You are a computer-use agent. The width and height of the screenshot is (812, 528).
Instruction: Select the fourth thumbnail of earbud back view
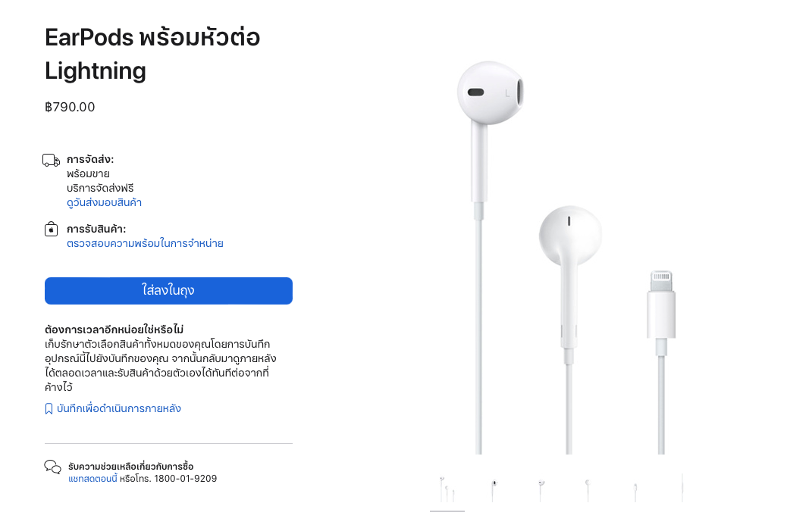pos(588,489)
